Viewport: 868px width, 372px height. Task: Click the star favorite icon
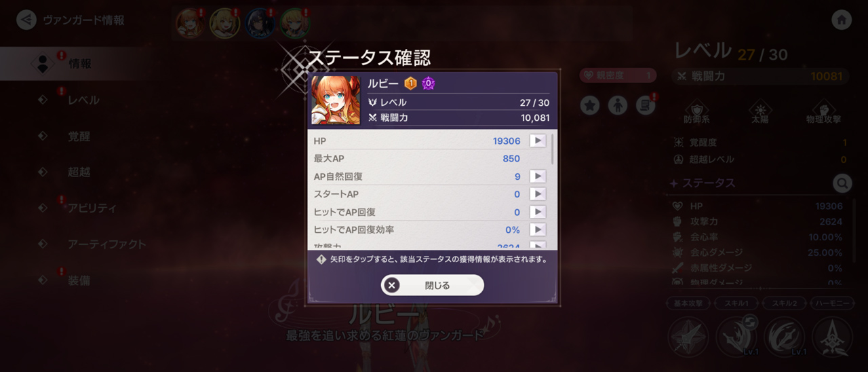tap(590, 105)
